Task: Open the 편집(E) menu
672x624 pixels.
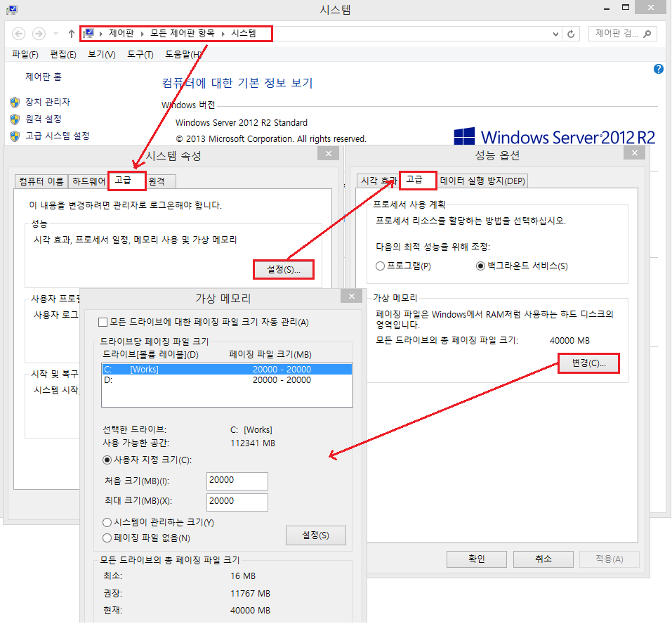Action: click(63, 55)
